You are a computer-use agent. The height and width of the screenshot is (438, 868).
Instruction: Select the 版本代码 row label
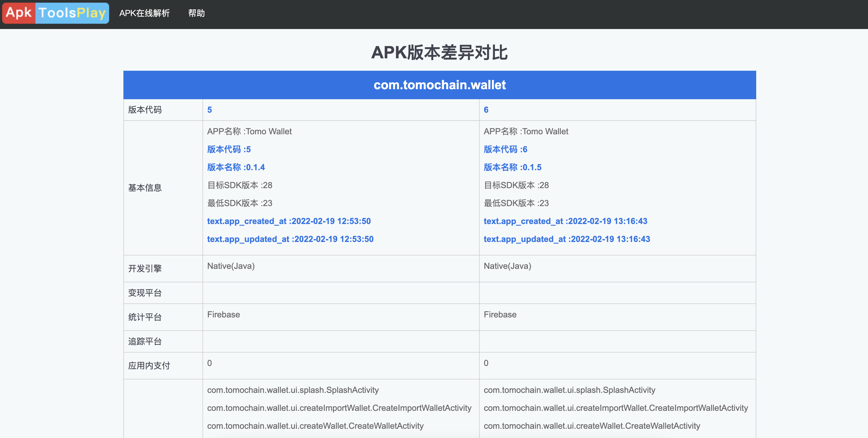(145, 110)
